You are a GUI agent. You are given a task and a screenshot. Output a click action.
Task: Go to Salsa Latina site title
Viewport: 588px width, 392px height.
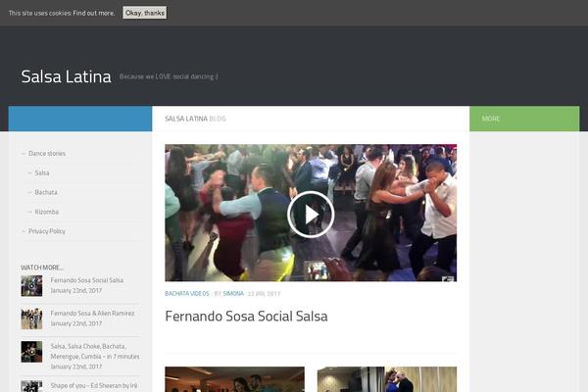(66, 76)
